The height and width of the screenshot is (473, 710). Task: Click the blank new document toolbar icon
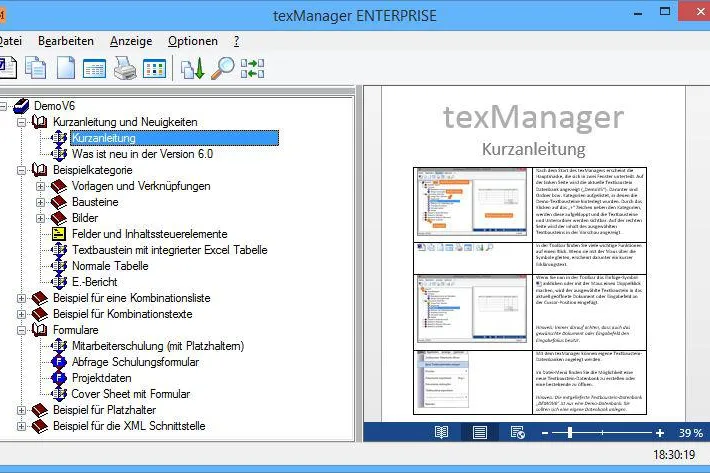(66, 68)
